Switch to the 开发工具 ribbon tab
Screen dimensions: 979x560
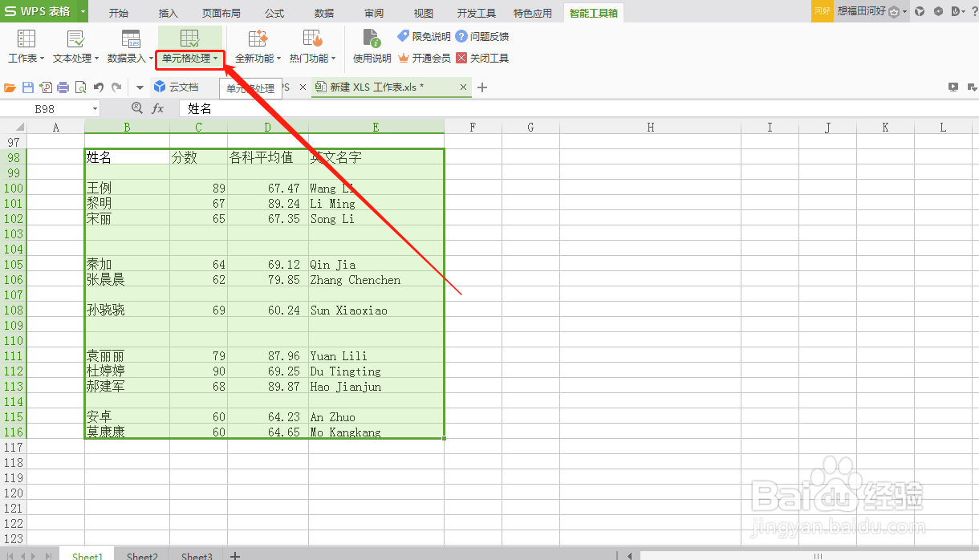(477, 13)
